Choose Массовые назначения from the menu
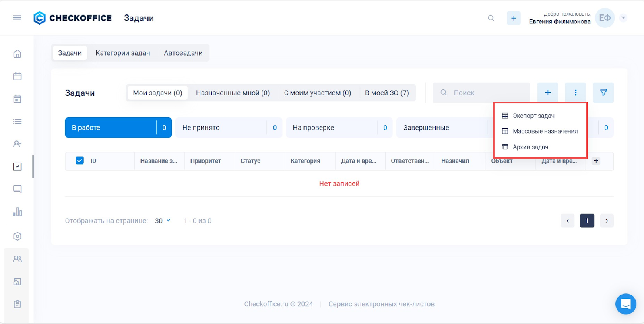The height and width of the screenshot is (324, 644). (540, 131)
